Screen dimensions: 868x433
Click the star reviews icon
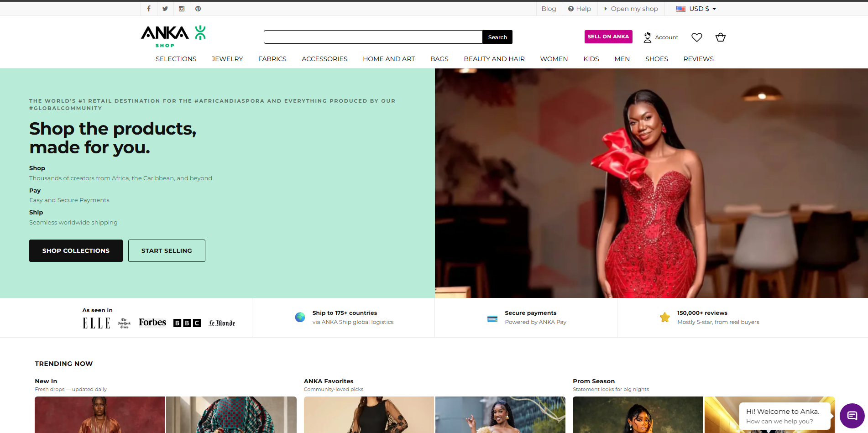click(665, 317)
